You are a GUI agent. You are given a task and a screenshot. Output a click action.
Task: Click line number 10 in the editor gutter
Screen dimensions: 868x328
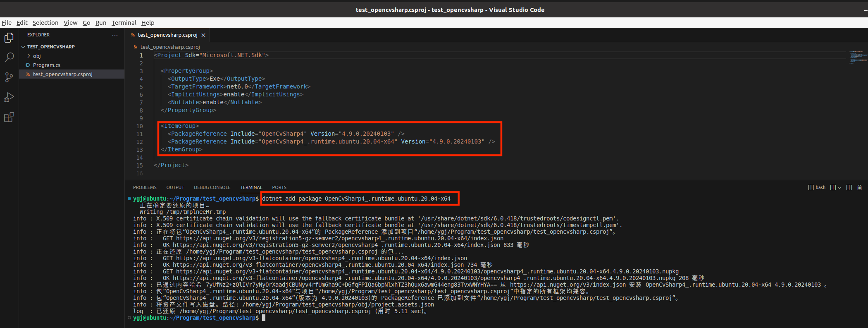click(139, 126)
